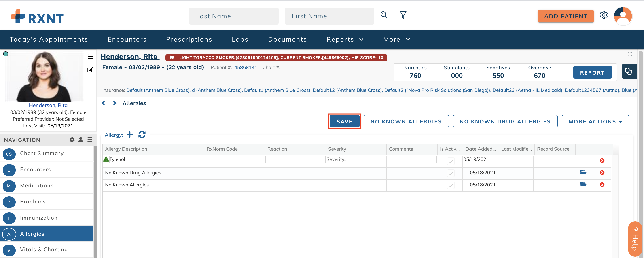Open the list icon beside patient photo
Screen dimensions: 644x258
91,57
